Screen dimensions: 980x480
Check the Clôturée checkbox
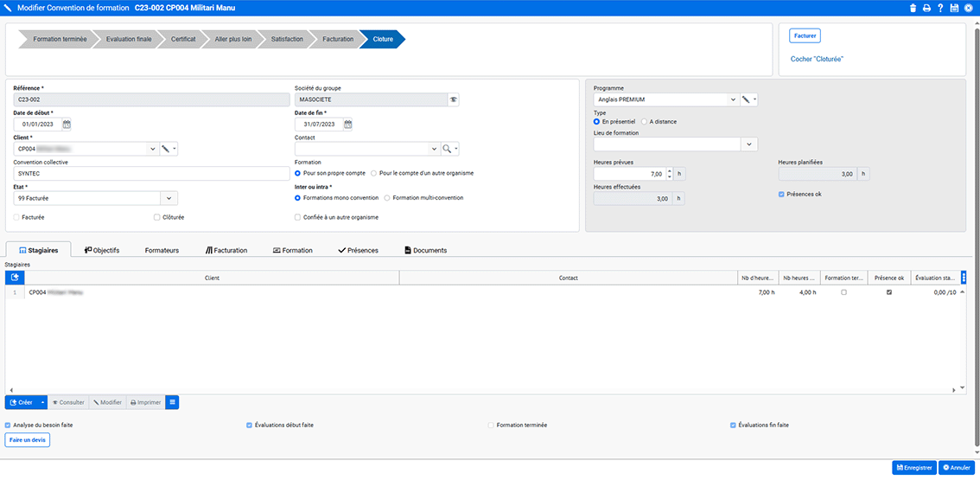(156, 217)
